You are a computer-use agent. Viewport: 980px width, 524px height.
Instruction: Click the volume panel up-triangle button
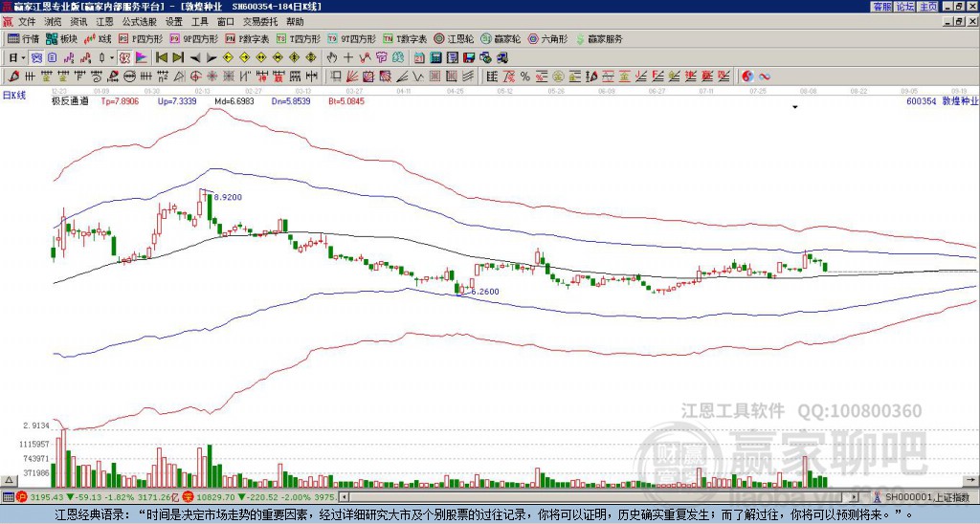pos(8,480)
